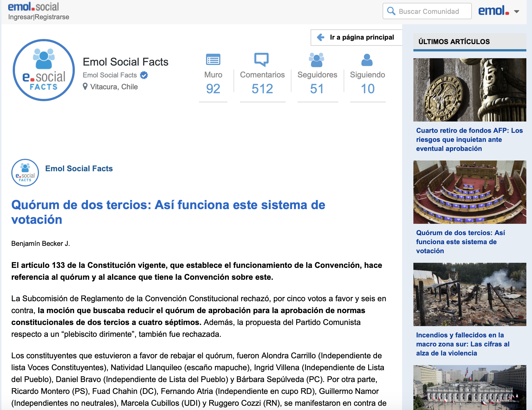
Task: Click the Ingresar link
Action: click(21, 17)
